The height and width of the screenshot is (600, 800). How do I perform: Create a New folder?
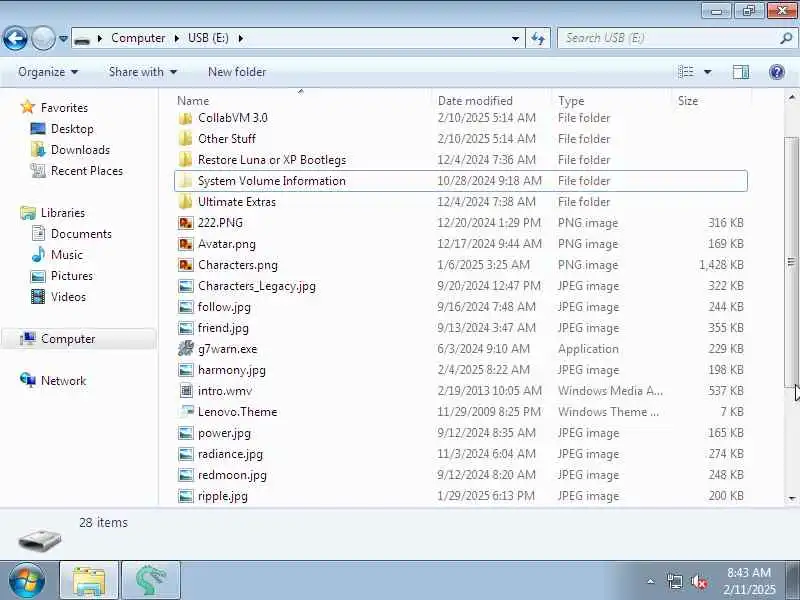237,72
